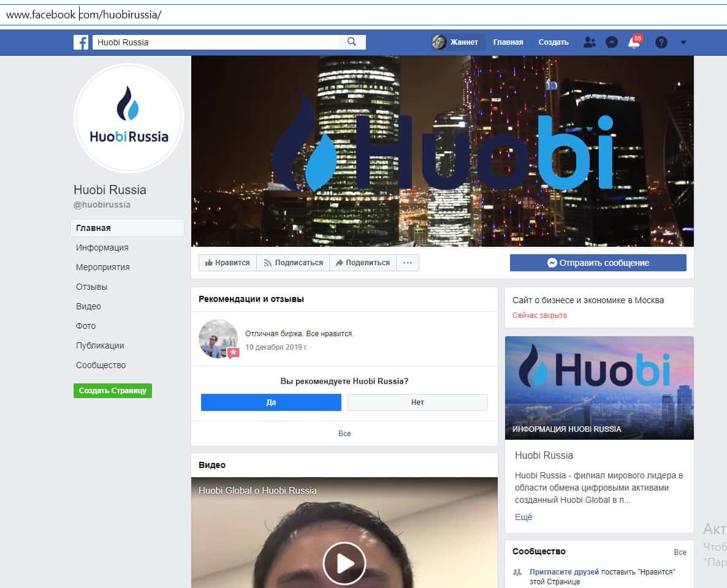Click Рекомендации и отзывы heading

point(251,300)
